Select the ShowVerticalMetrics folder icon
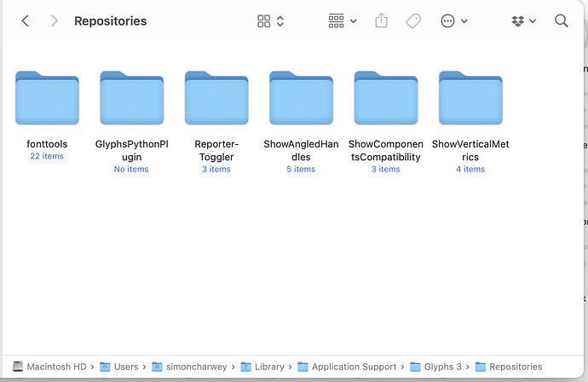Viewport: 588px width, 382px height. click(470, 98)
